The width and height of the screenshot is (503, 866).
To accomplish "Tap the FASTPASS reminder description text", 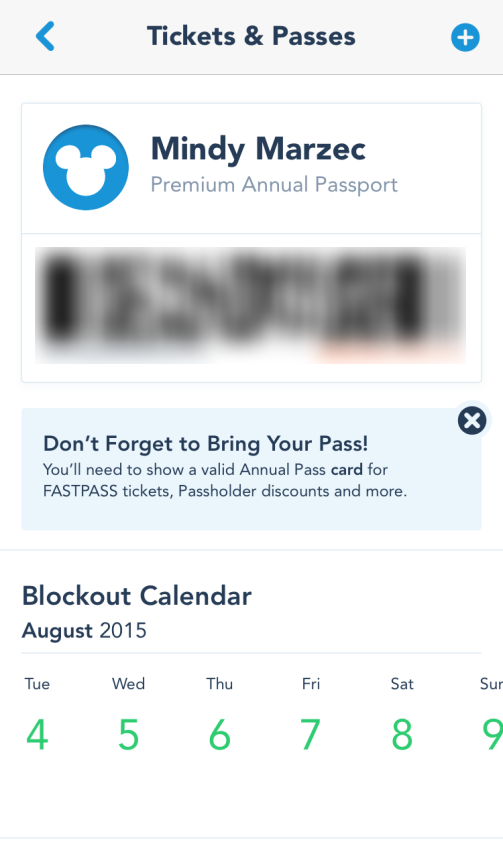I will coord(225,480).
